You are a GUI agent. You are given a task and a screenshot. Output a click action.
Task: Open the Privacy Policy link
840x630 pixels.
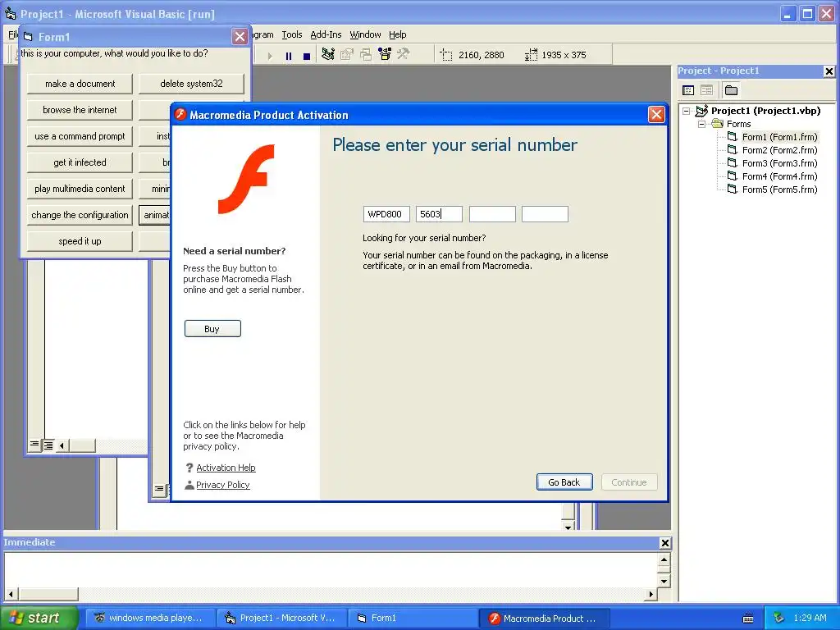[x=223, y=485]
